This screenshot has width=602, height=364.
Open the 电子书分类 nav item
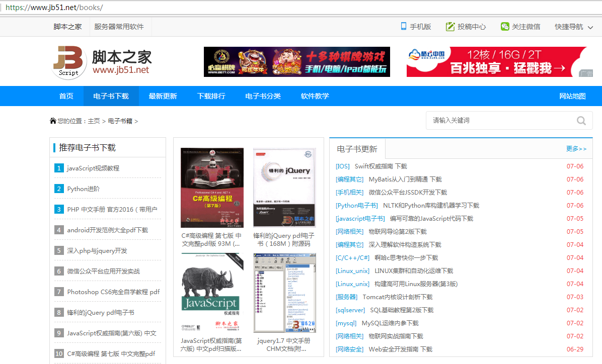tap(263, 96)
